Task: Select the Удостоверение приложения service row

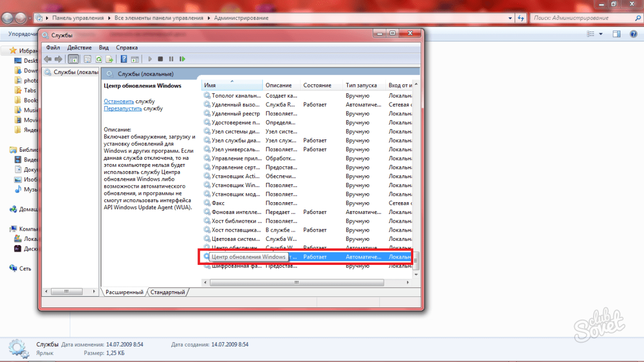Action: pos(308,122)
